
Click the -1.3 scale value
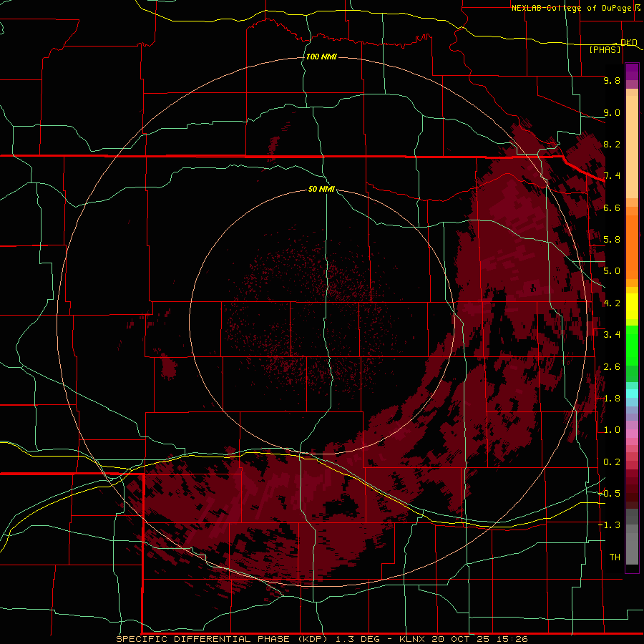[610, 525]
